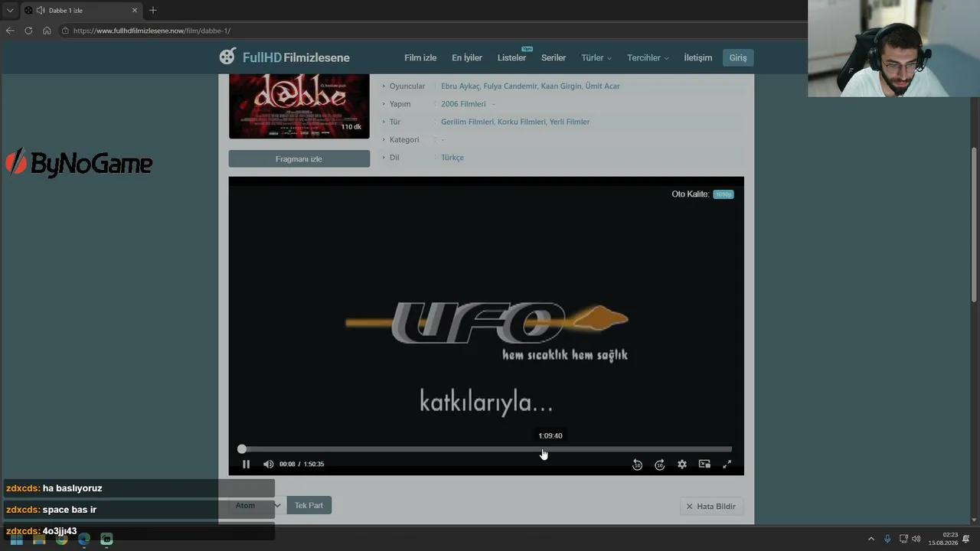
Task: Open the Windows Start menu
Action: (16, 539)
